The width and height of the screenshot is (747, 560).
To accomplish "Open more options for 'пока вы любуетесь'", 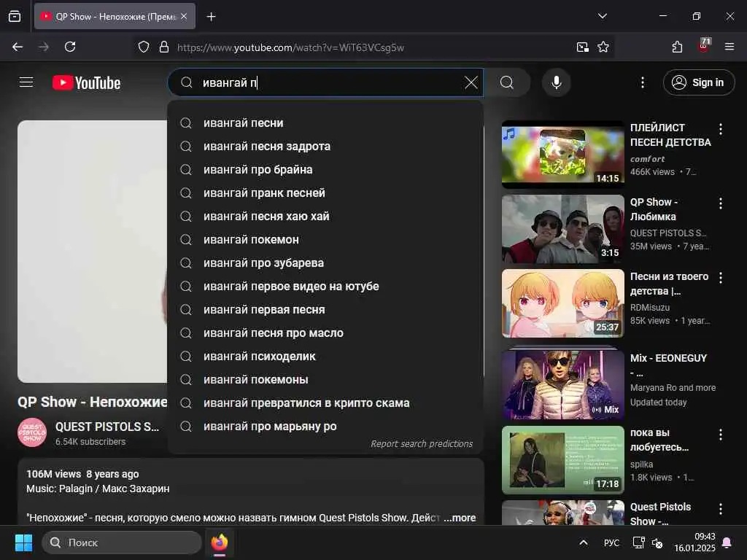I will tap(720, 435).
